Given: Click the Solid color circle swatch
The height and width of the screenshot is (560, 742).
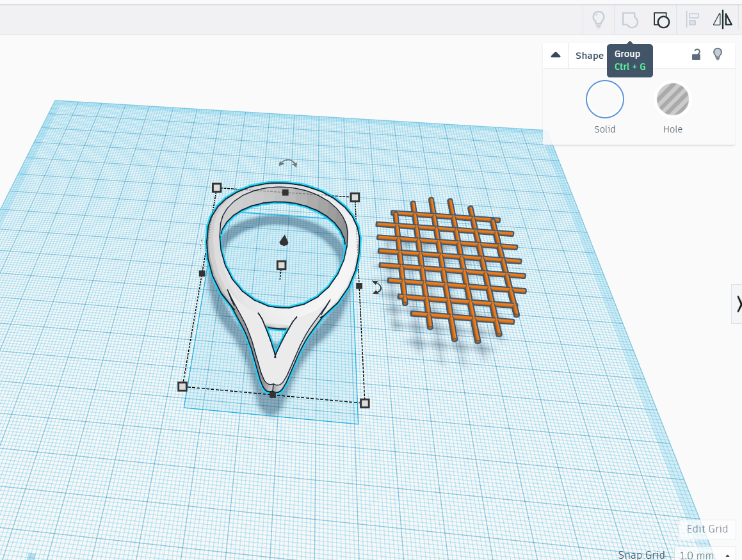Looking at the screenshot, I should tap(605, 99).
